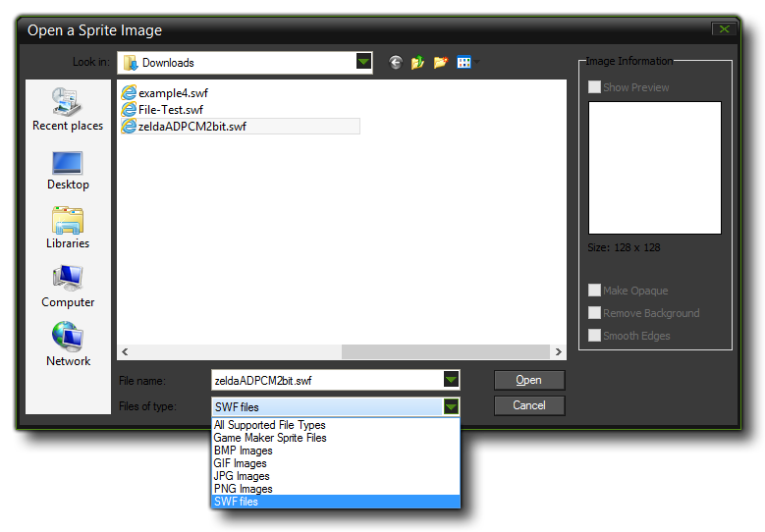Open the File name dropdown arrow
The image size is (765, 532).
[x=451, y=380]
